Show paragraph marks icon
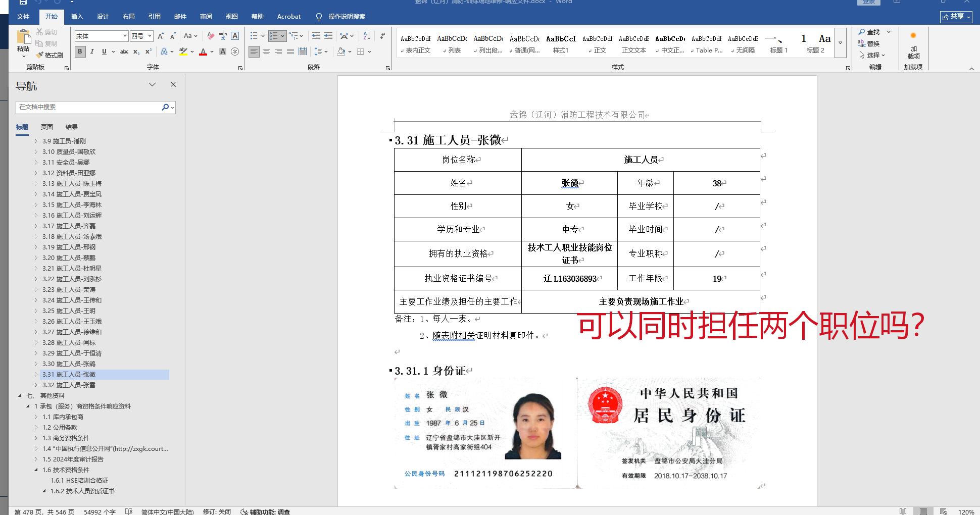The width and height of the screenshot is (980, 515). tap(382, 36)
